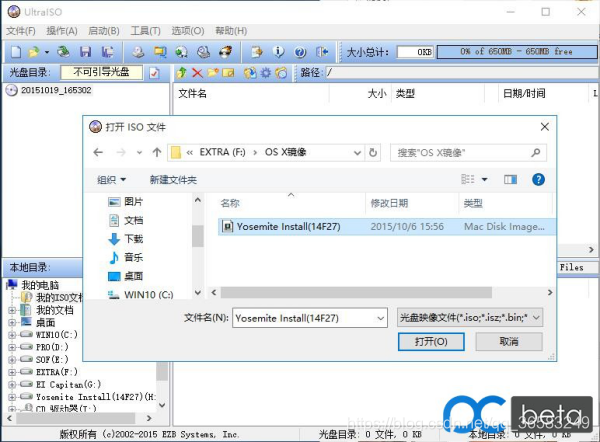Select EI Capitan(G:) in local tree
This screenshot has height=442, width=600.
coord(68,385)
